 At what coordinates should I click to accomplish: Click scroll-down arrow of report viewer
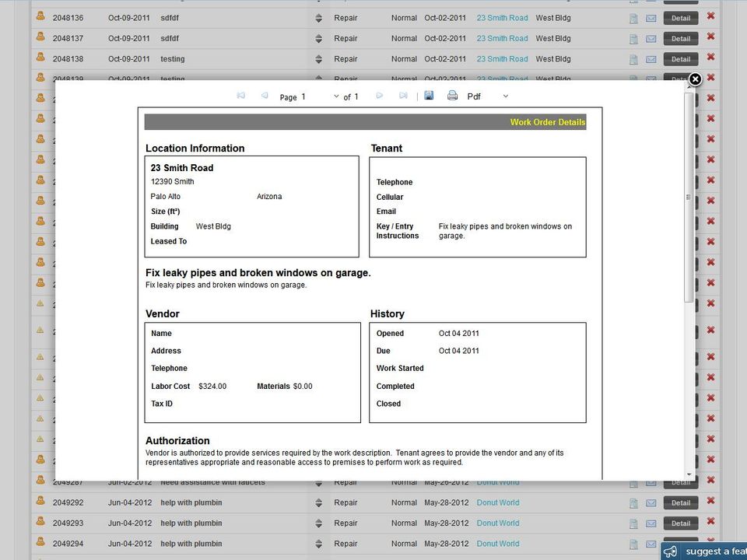[x=689, y=474]
